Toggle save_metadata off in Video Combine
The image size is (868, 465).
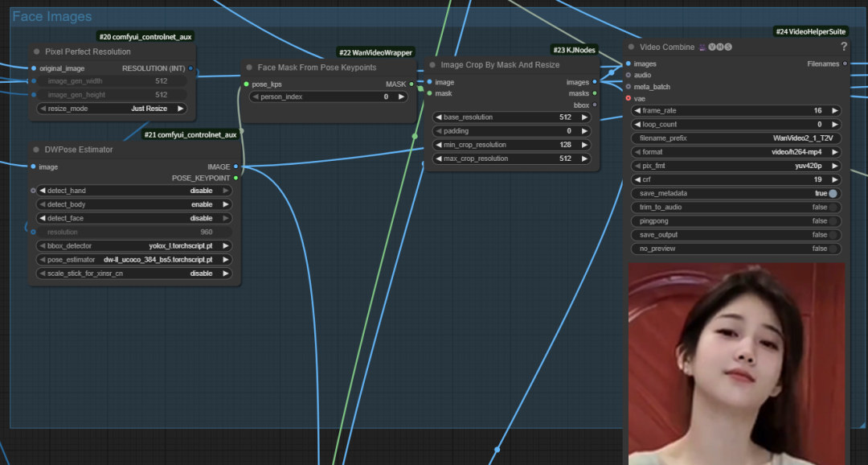[833, 194]
